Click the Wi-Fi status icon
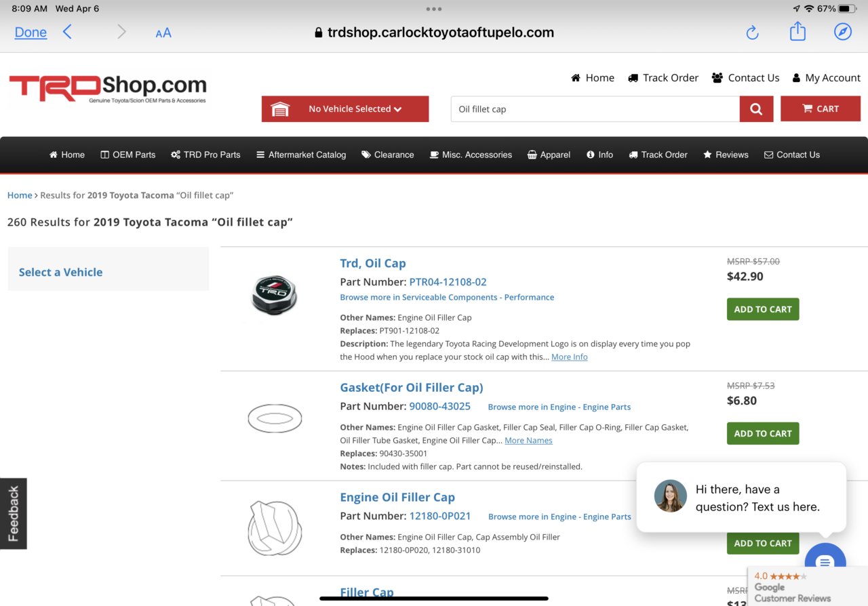Viewport: 868px width, 606px height. [x=809, y=9]
